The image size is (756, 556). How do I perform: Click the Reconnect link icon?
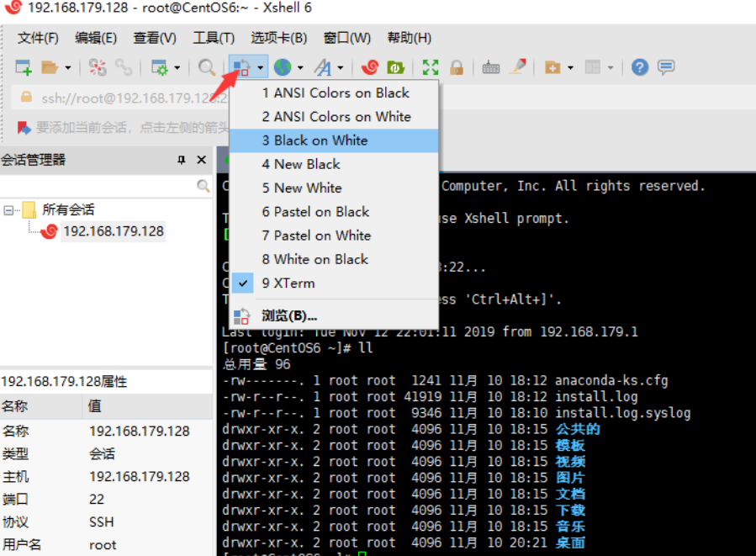124,67
